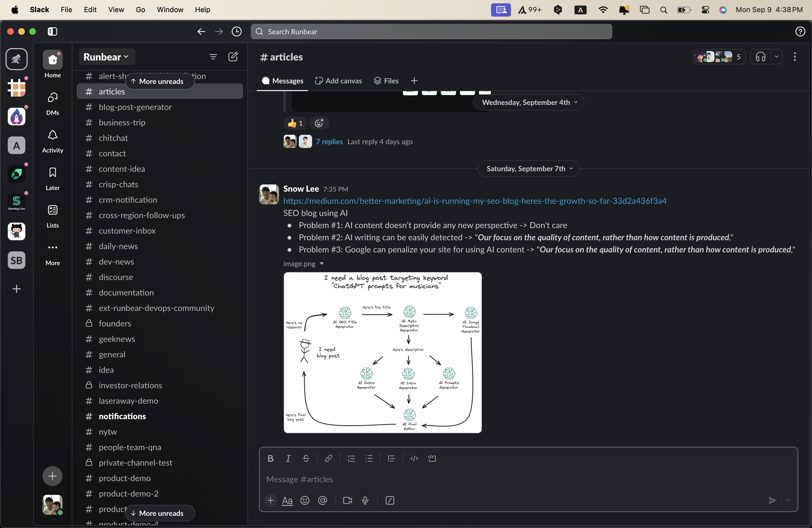Open huddle options dropdown arrow
The width and height of the screenshot is (812, 528).
click(x=777, y=57)
